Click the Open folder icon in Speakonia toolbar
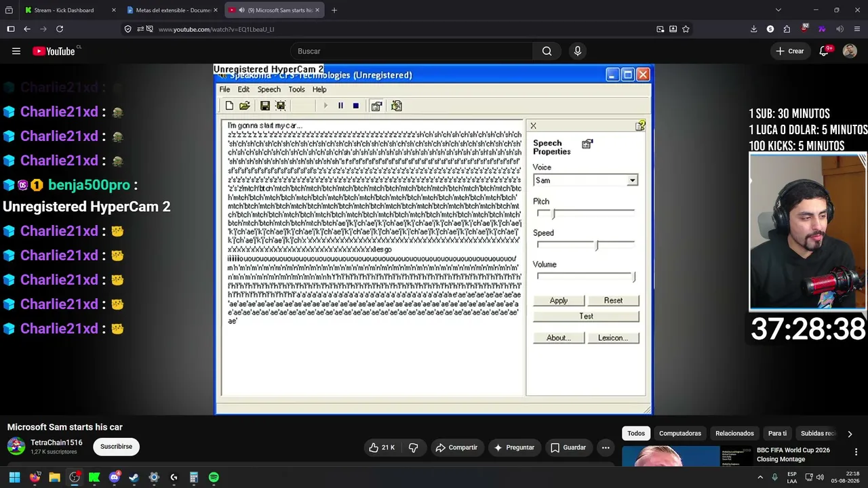 [x=245, y=106]
